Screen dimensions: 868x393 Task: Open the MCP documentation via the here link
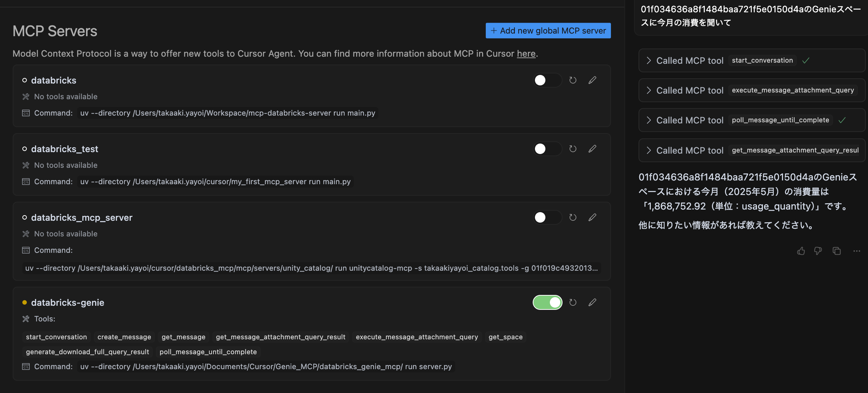tap(526, 53)
